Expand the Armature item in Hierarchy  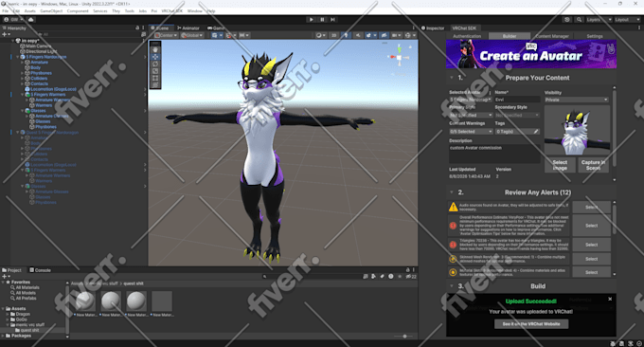click(x=22, y=62)
